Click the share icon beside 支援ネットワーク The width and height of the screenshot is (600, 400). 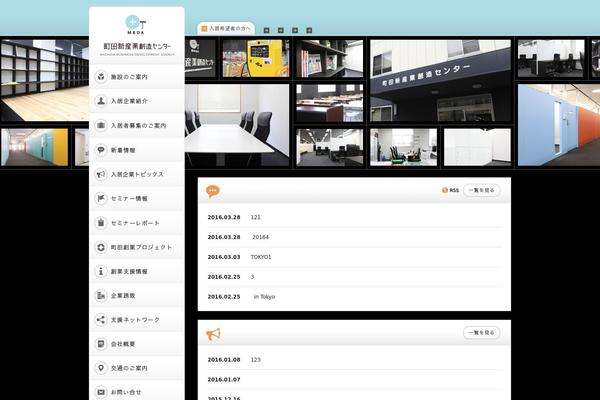[101, 320]
